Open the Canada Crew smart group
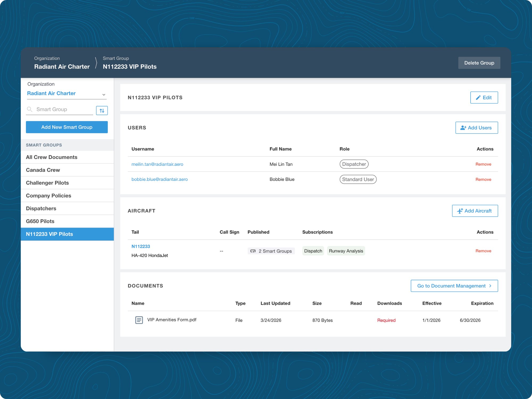532x399 pixels. 43,170
